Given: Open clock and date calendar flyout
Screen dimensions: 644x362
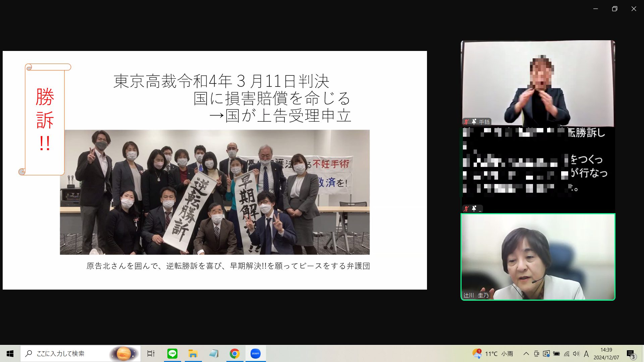Looking at the screenshot, I should [x=606, y=354].
